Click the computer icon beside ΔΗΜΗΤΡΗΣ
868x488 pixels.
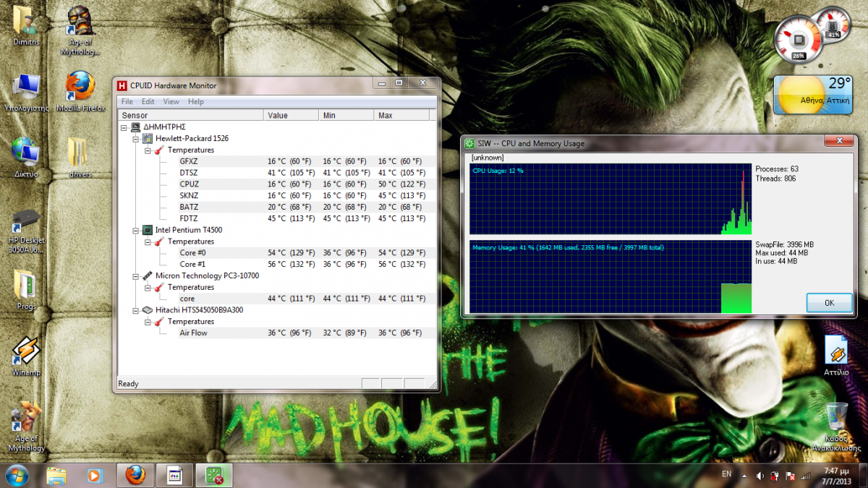(135, 127)
